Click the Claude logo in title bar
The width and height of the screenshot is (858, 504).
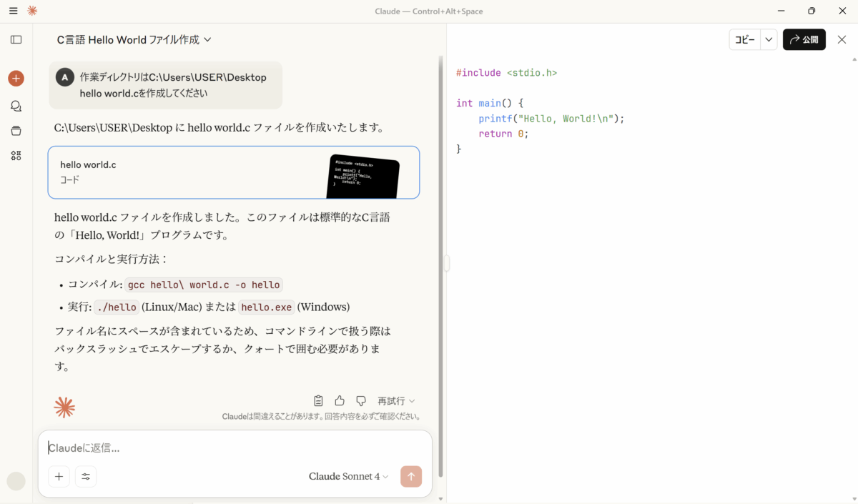tap(32, 11)
